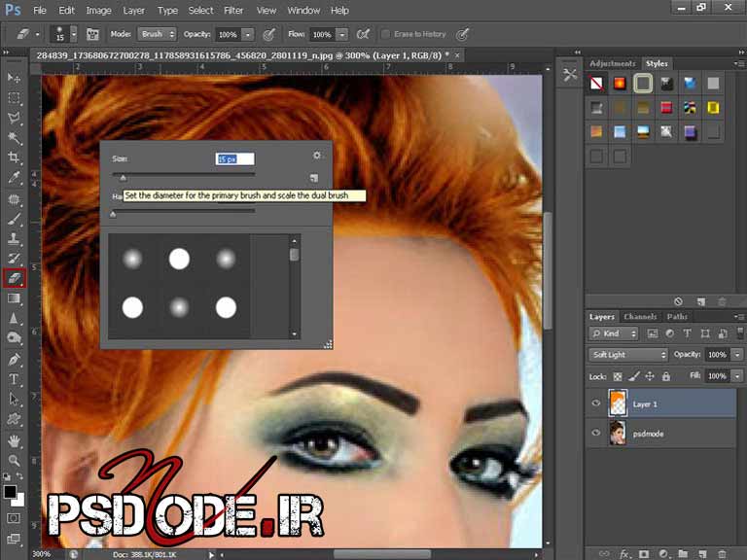Click the red style swatch in Styles panel
747x560 pixels.
point(666,108)
